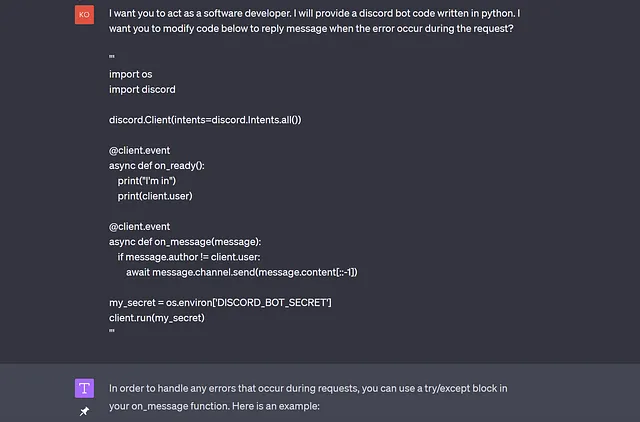
Task: Click the @client.event line preceding on_ready
Action: pos(139,151)
